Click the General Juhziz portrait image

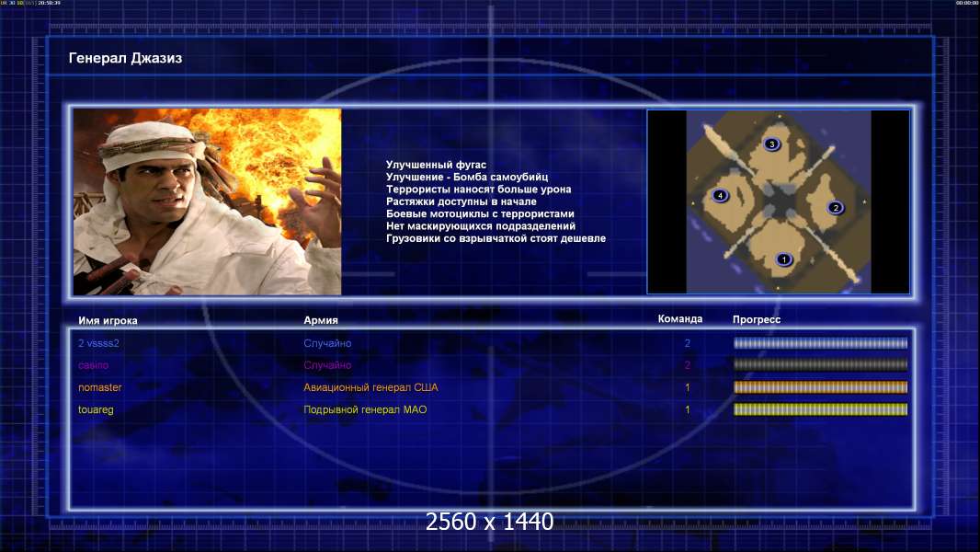click(207, 201)
